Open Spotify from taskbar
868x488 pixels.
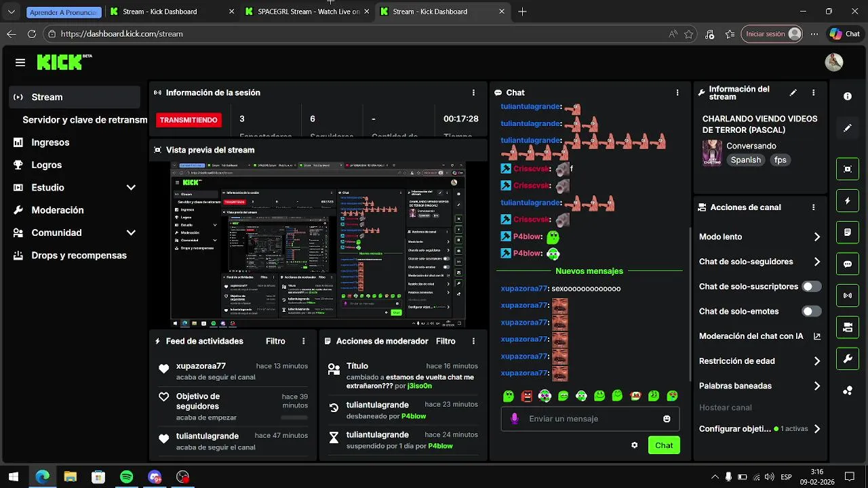[126, 477]
